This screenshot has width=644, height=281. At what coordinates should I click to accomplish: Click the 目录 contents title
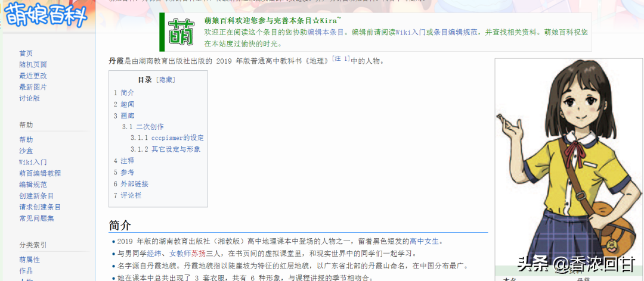[145, 80]
